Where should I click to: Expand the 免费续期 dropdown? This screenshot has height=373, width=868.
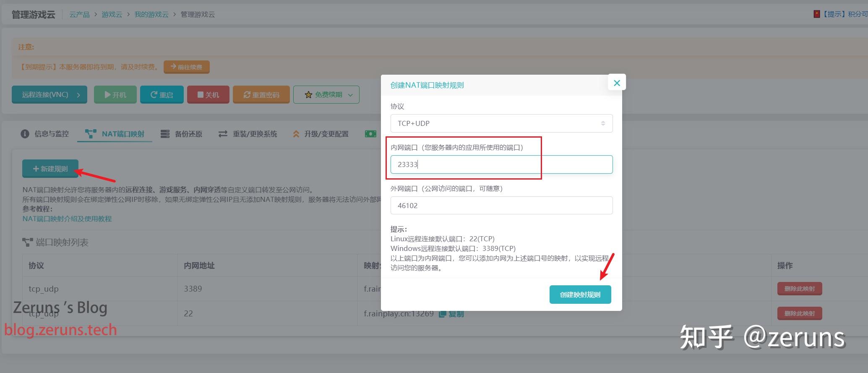326,95
